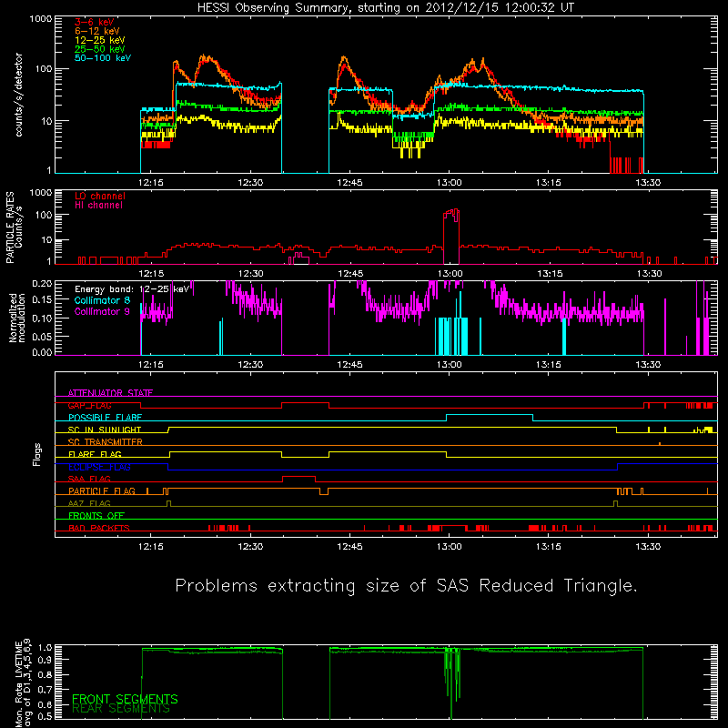
Task: Click the '0.05' tick on the modulation axis
Action: [x=42, y=336]
